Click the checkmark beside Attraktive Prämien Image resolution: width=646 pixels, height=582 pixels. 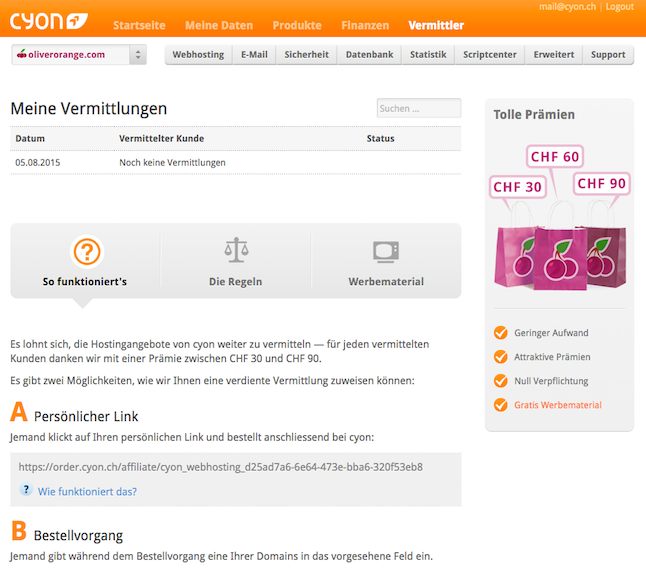click(501, 357)
